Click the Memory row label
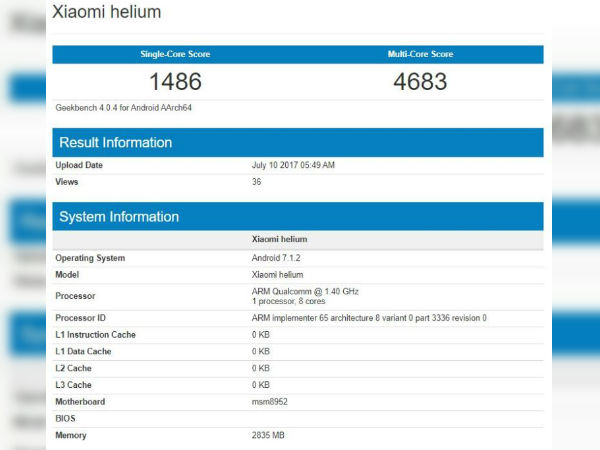Viewport: 600px width, 450px height. click(71, 435)
